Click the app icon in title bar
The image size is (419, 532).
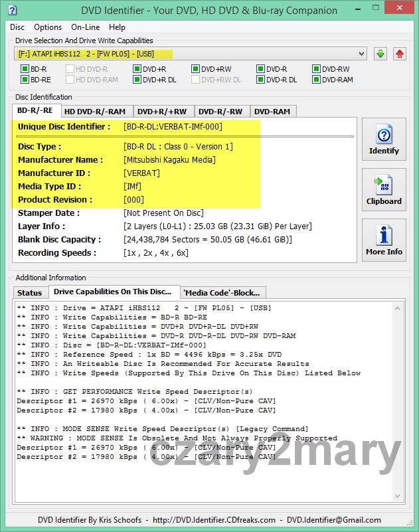11,10
